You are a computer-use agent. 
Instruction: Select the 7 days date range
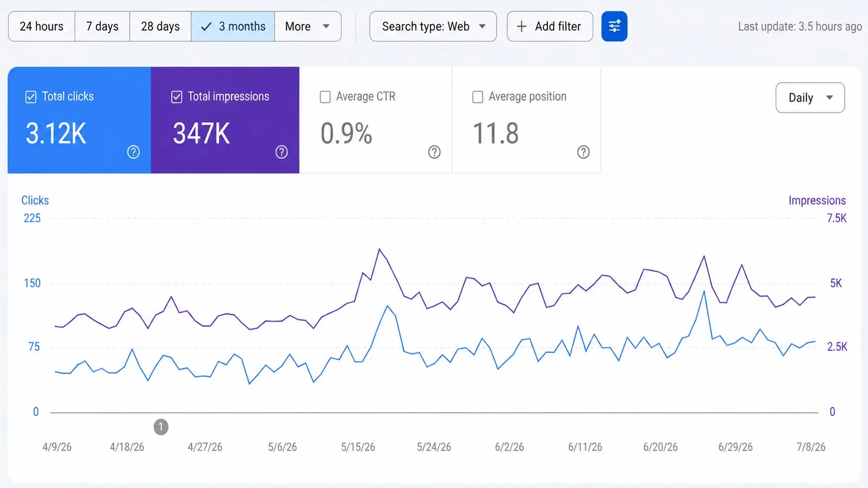tap(102, 26)
